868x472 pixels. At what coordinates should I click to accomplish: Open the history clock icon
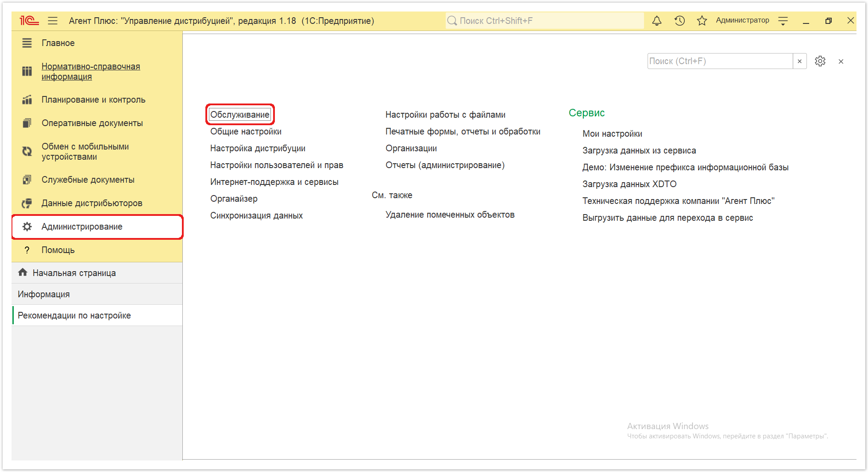click(x=679, y=20)
